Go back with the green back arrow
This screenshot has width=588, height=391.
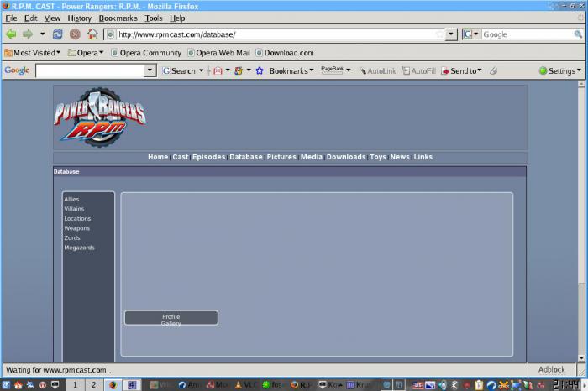[x=11, y=34]
